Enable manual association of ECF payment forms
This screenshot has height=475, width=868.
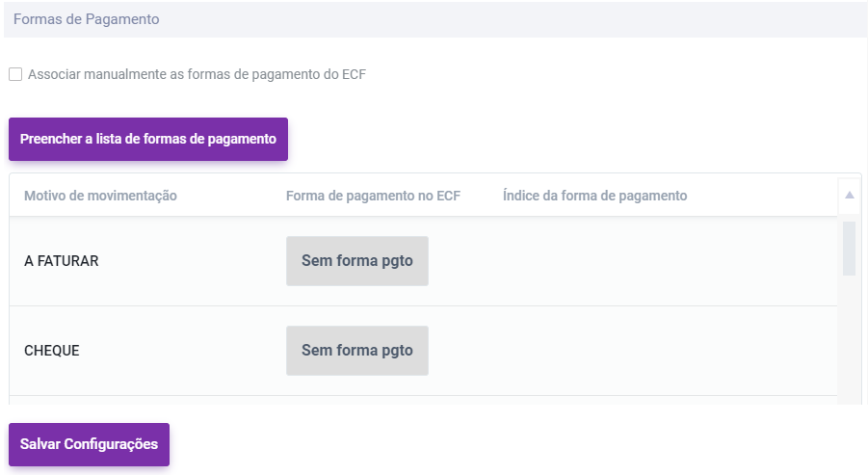15,74
